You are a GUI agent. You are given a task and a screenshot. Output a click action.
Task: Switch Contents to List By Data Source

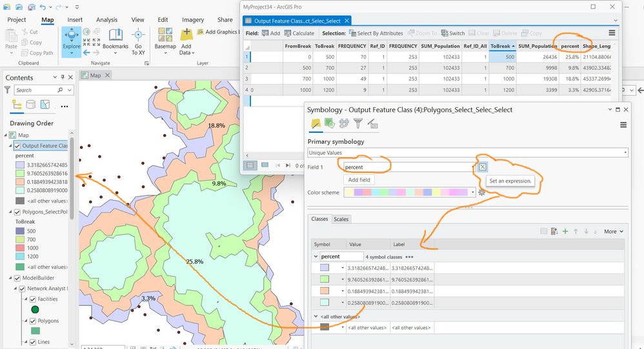31,105
